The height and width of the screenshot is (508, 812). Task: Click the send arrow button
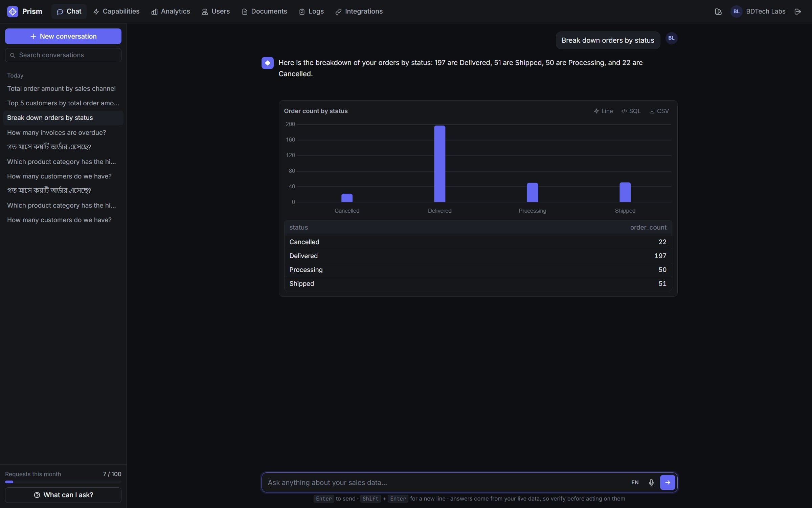point(668,483)
